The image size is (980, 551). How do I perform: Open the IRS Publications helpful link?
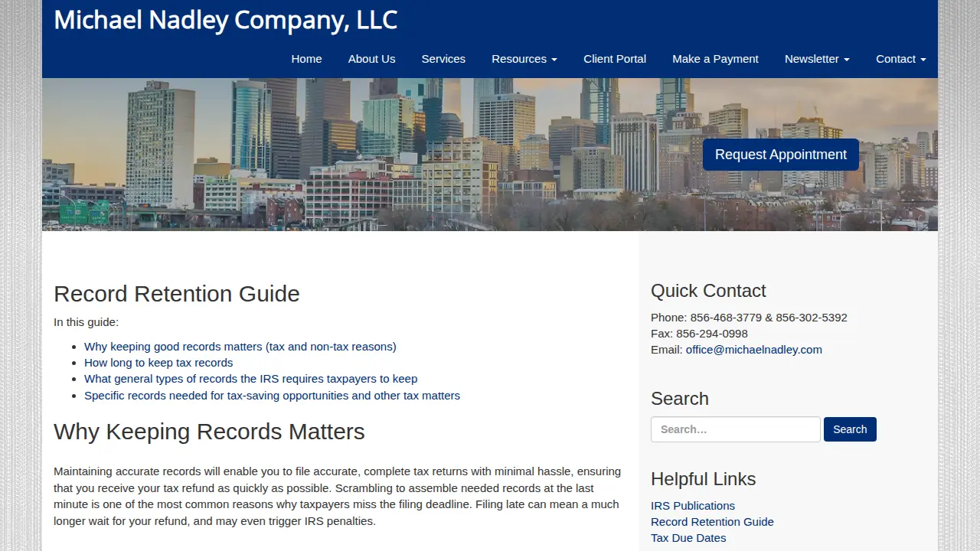[693, 506]
